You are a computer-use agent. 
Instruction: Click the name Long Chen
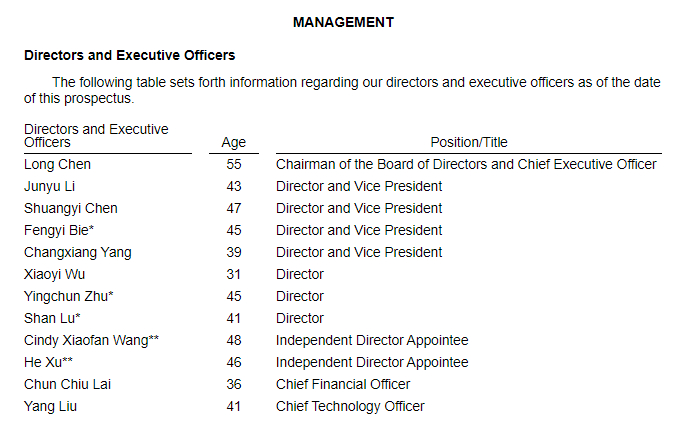pyautogui.click(x=57, y=164)
